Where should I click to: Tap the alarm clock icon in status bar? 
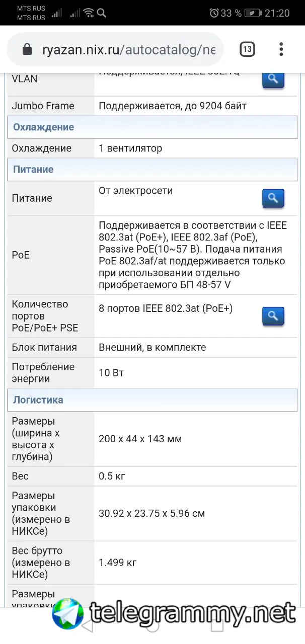[x=214, y=13]
